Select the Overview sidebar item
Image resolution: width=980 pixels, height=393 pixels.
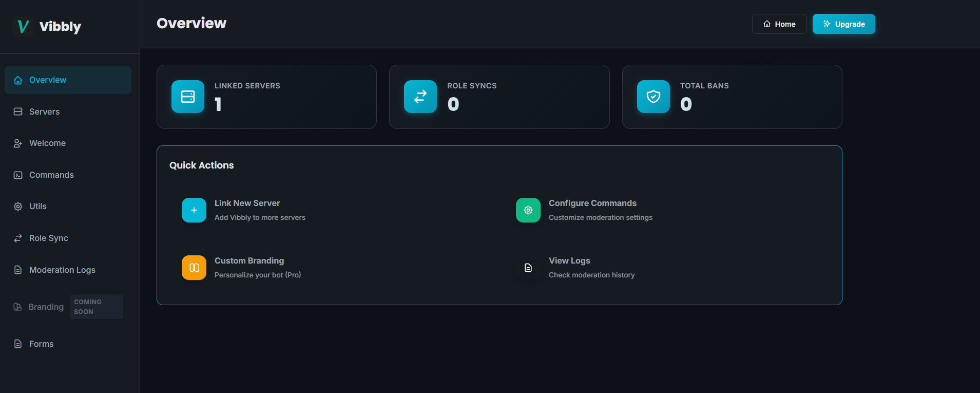[x=48, y=80]
